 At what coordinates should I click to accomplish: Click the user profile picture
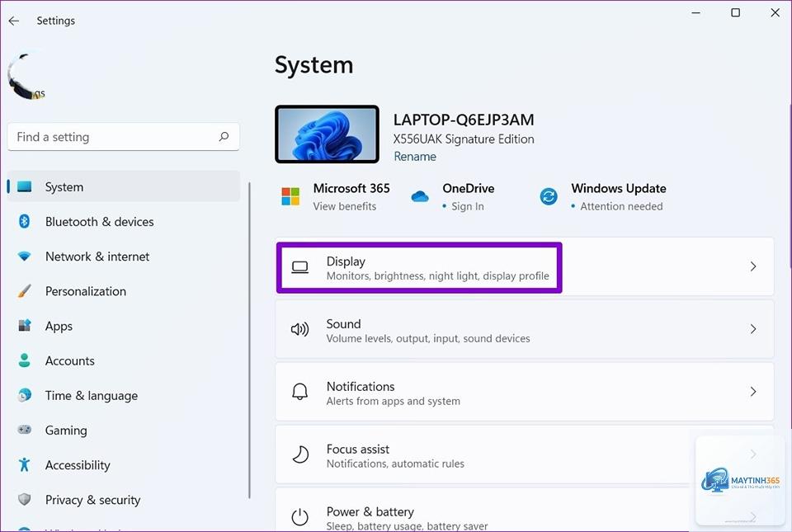point(26,77)
